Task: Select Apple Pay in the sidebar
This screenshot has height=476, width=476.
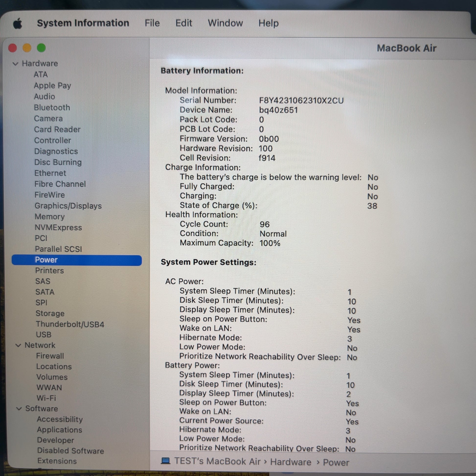Action: pos(53,86)
